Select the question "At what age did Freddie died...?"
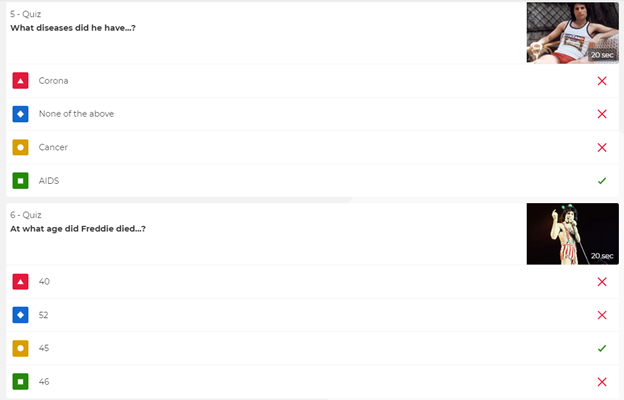 tap(78, 229)
